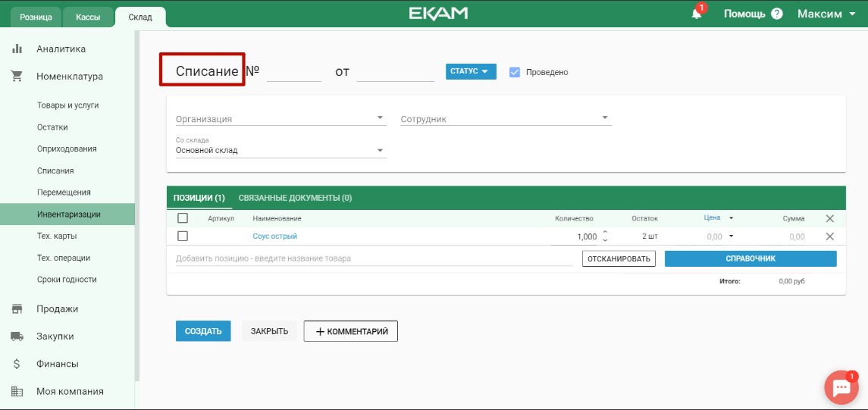The image size is (868, 410).
Task: Open the СПРАВОЧНИК button
Action: [750, 258]
